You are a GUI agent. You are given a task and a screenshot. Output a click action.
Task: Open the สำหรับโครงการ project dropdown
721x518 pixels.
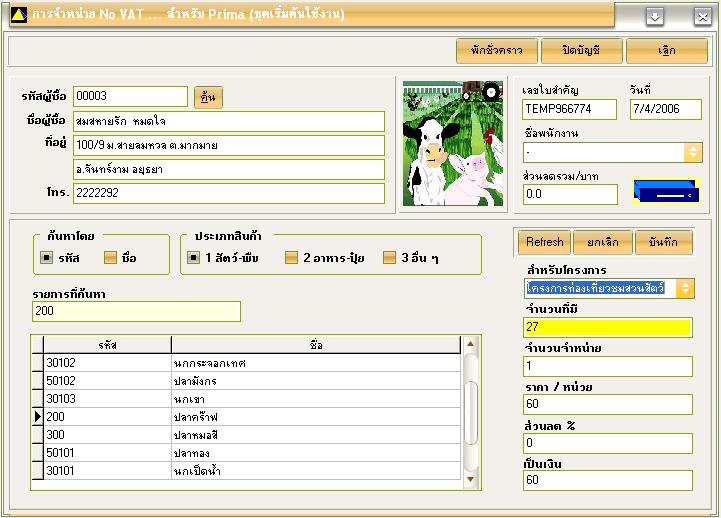tap(685, 289)
